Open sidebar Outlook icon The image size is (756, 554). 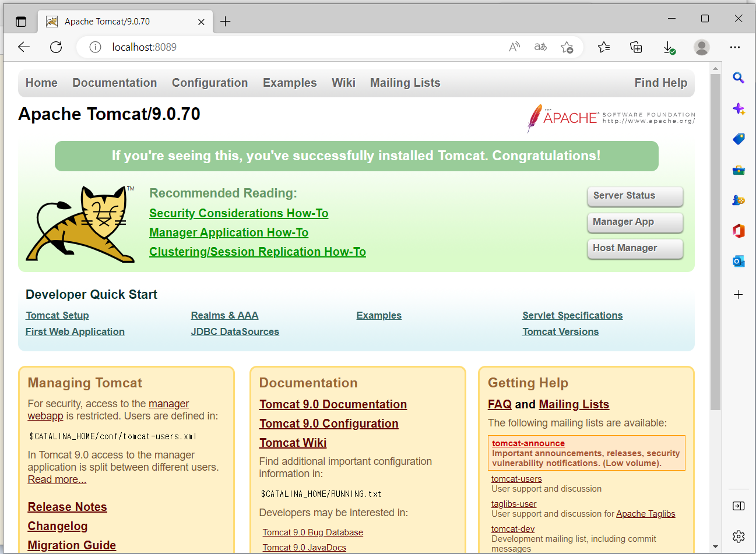click(739, 261)
